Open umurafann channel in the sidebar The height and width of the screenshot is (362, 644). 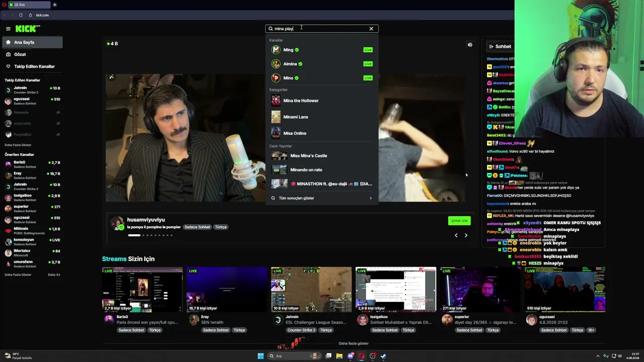[x=32, y=264]
